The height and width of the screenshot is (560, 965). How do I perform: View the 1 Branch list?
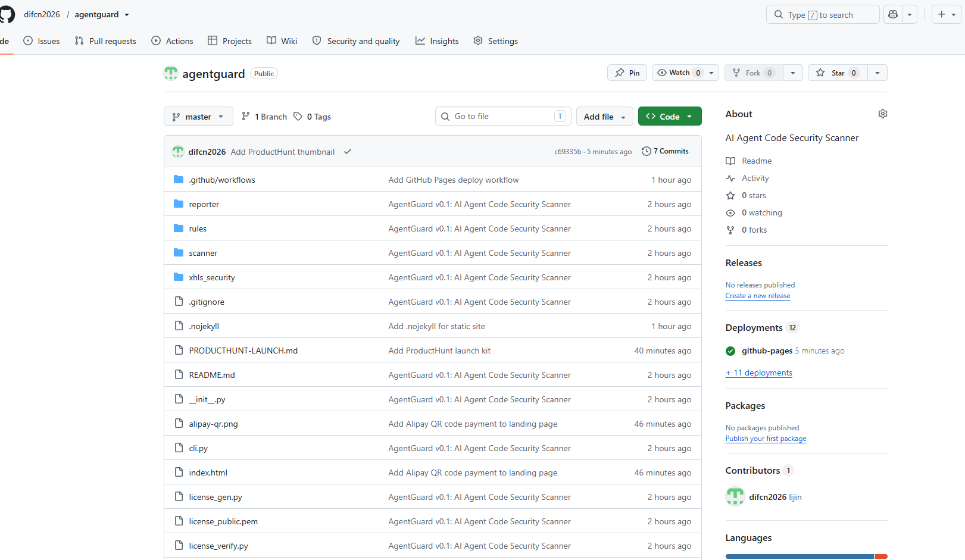tap(264, 117)
